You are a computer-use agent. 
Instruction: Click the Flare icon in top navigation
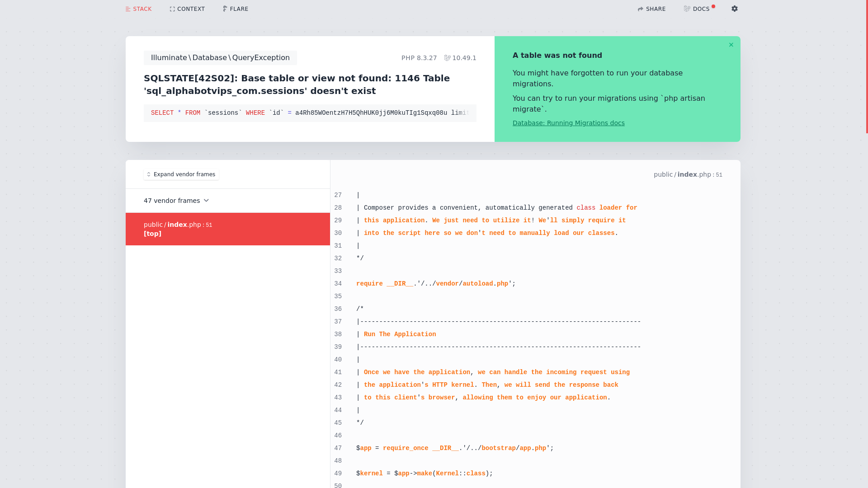pos(225,9)
